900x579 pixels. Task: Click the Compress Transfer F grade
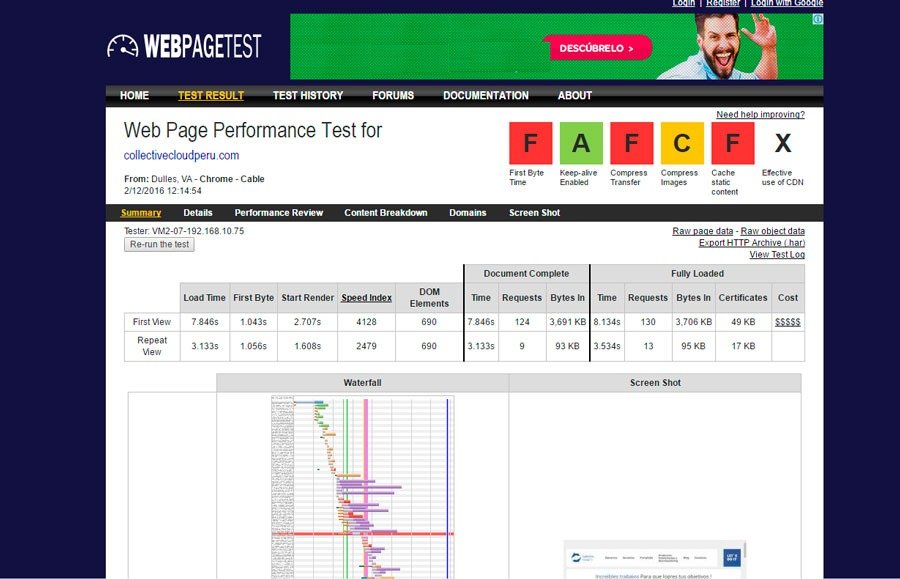(x=631, y=143)
